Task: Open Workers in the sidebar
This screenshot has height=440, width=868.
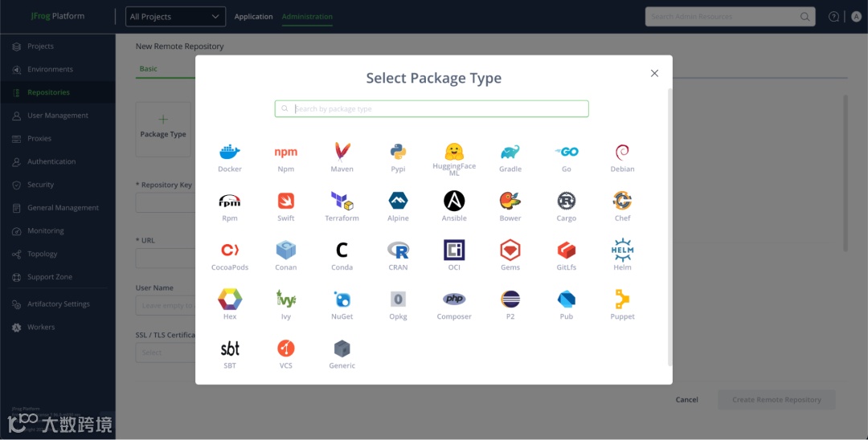Action: pyautogui.click(x=58, y=328)
